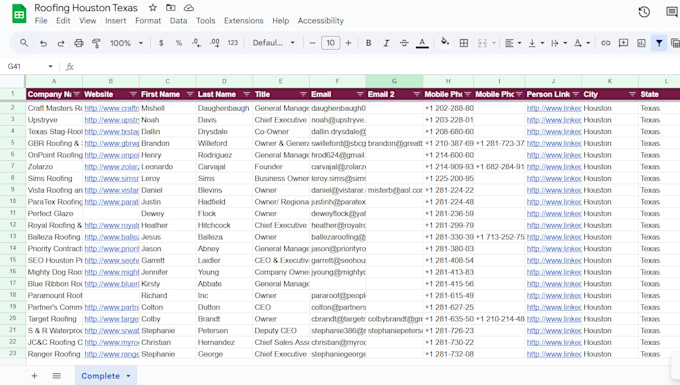This screenshot has width=680, height=385.
Task: Add a new sheet with plus button
Action: (x=34, y=376)
